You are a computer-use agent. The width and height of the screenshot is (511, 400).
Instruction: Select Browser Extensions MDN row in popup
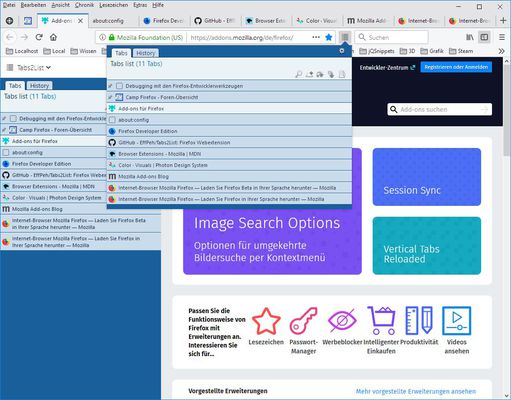pyautogui.click(x=229, y=154)
